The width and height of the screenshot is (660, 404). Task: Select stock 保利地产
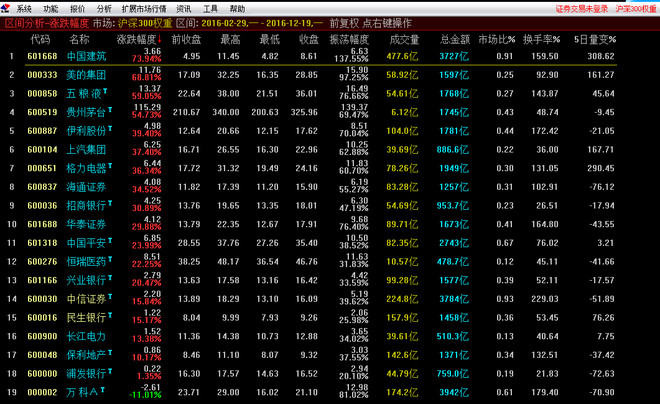86,355
